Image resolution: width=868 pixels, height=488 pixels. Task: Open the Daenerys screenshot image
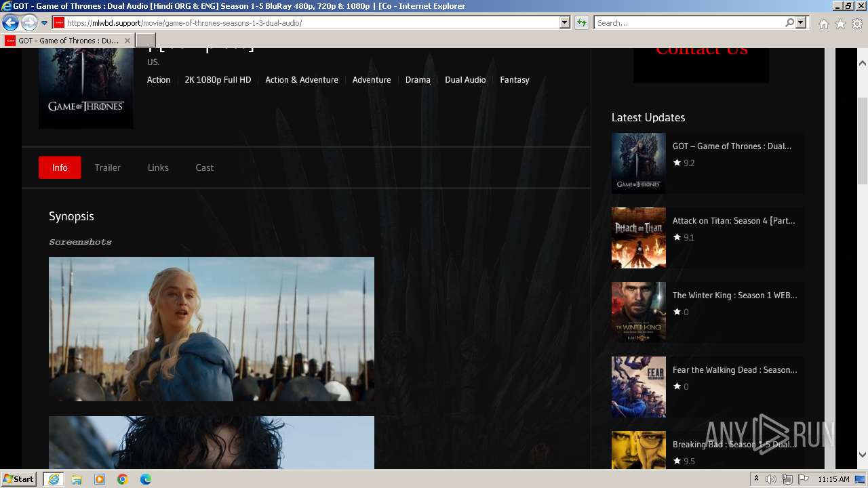coord(212,329)
